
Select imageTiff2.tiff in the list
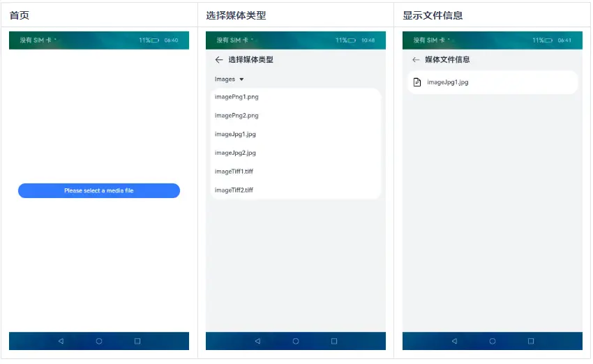point(296,190)
